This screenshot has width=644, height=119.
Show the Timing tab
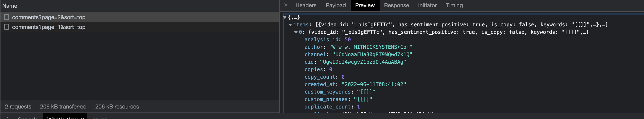(454, 5)
